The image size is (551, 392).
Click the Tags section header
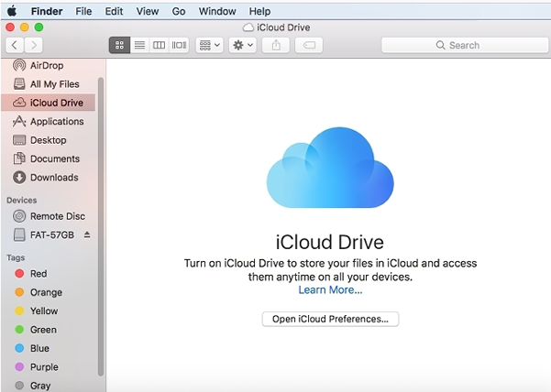[16, 257]
